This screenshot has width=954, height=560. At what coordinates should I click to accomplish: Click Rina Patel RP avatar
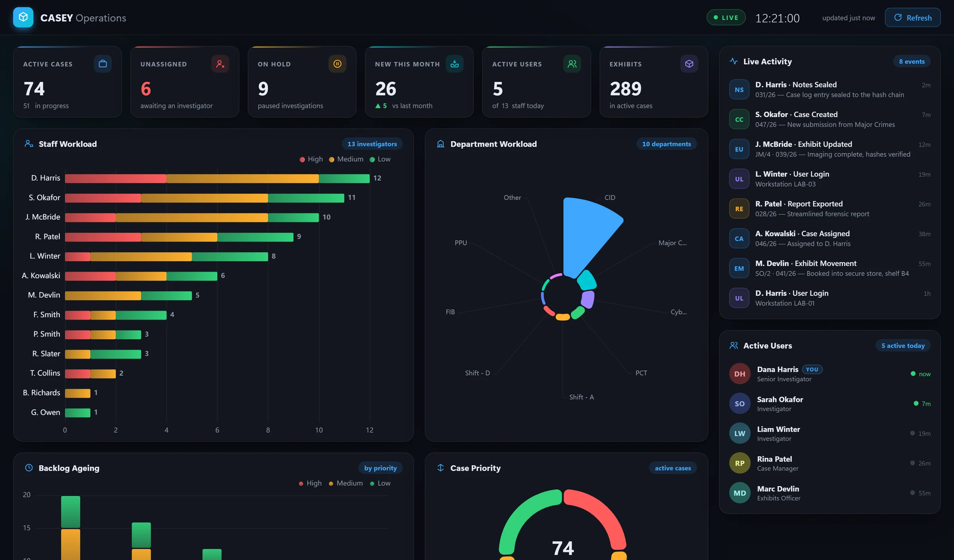click(739, 463)
